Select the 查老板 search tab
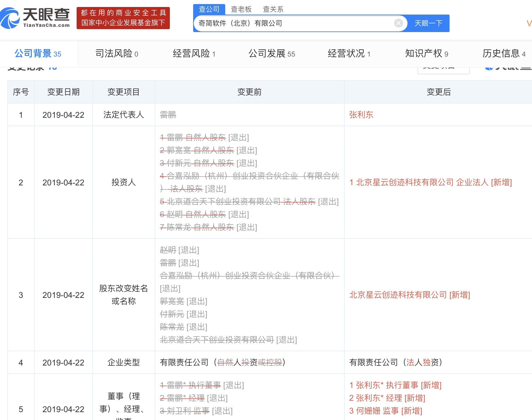532x420 pixels. click(241, 9)
